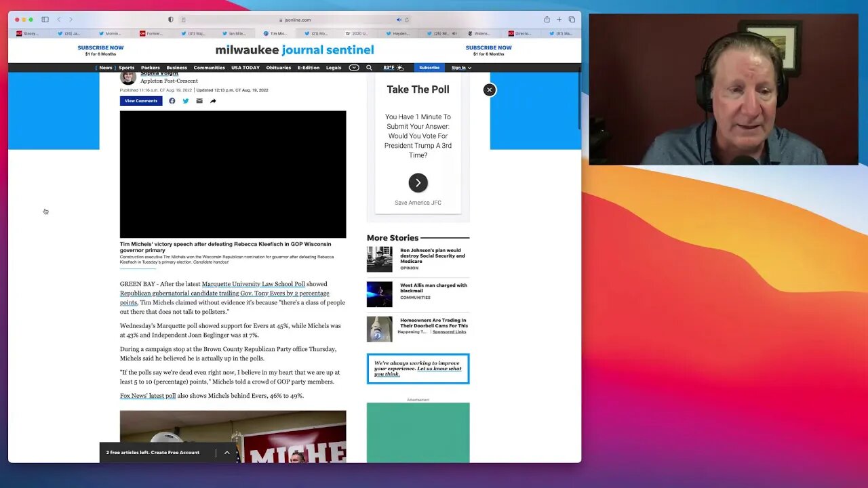Switch to the Wolens... tab

click(479, 33)
